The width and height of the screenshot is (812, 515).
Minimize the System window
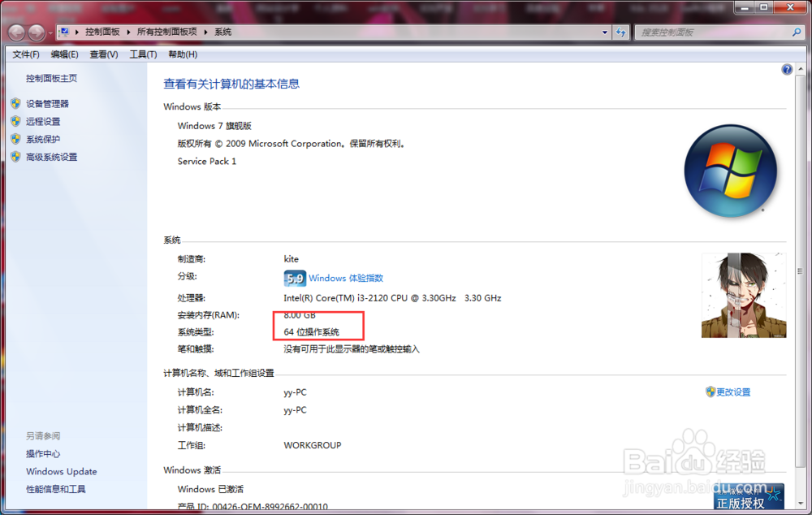(744, 7)
